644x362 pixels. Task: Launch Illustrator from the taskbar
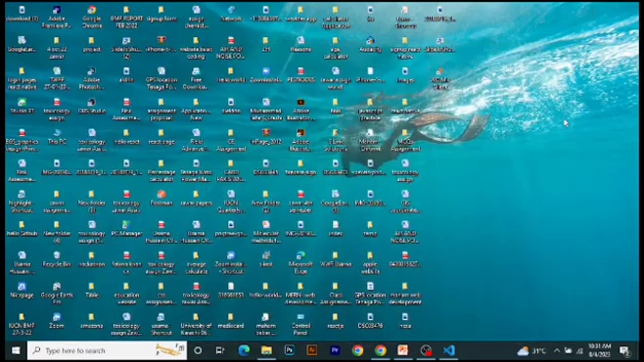(312, 350)
